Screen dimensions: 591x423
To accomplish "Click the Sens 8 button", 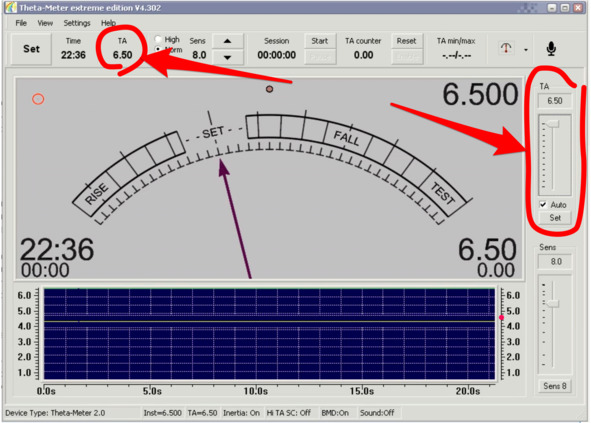I will click(x=555, y=386).
